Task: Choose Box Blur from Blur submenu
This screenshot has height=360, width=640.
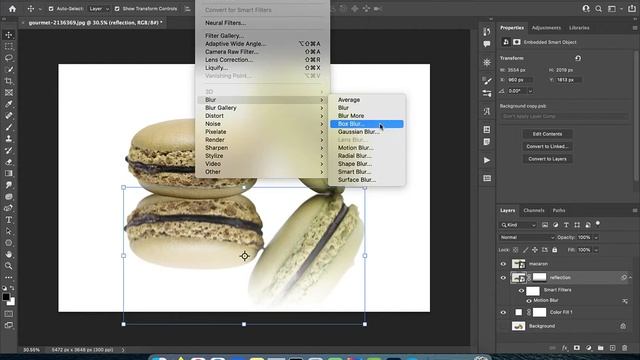Action: click(367, 124)
